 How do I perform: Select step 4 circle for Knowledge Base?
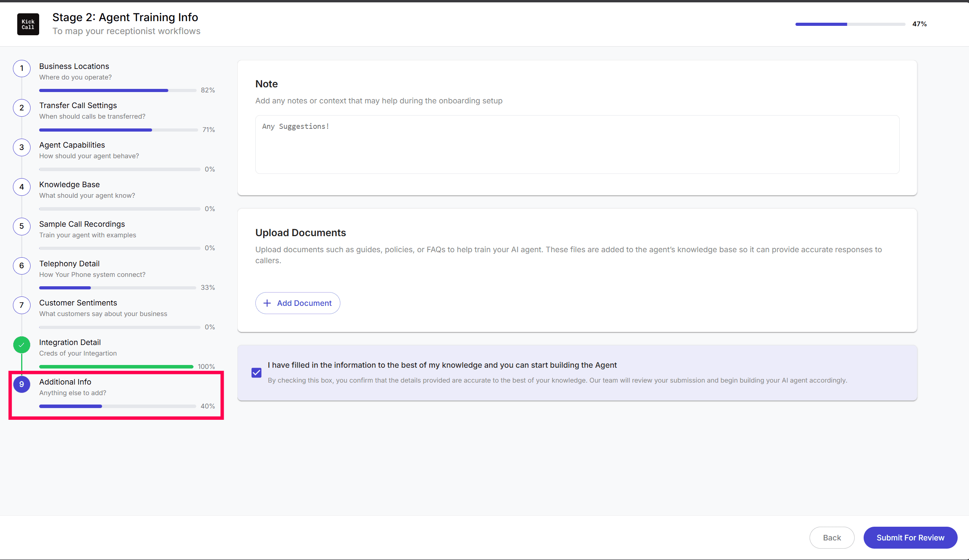tap(22, 187)
